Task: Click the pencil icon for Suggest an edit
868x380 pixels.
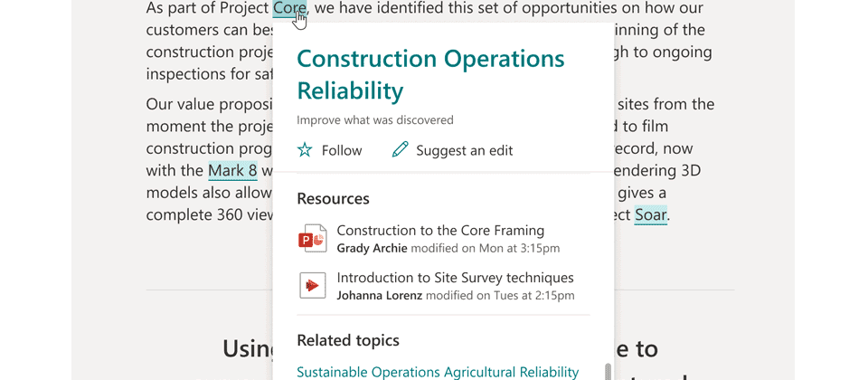Action: (x=400, y=150)
